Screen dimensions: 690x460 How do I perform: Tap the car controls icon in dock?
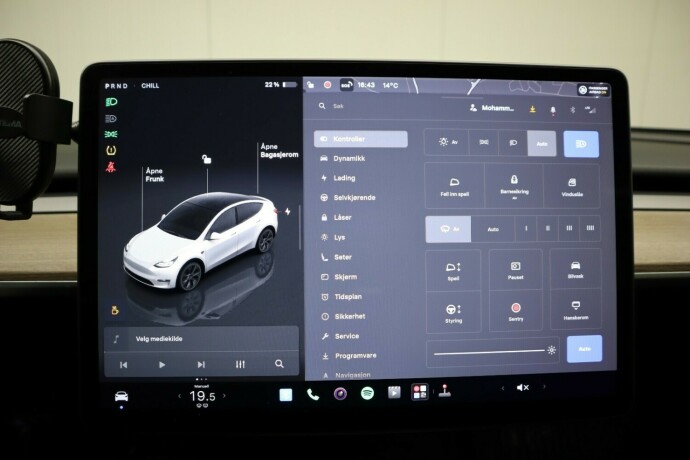[x=121, y=397]
